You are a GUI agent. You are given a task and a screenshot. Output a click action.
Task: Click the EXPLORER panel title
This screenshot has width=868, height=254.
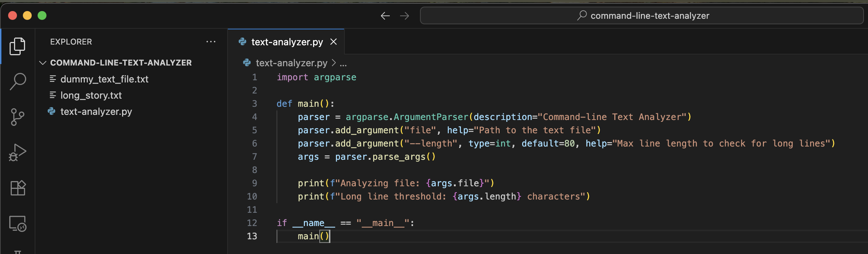point(71,42)
